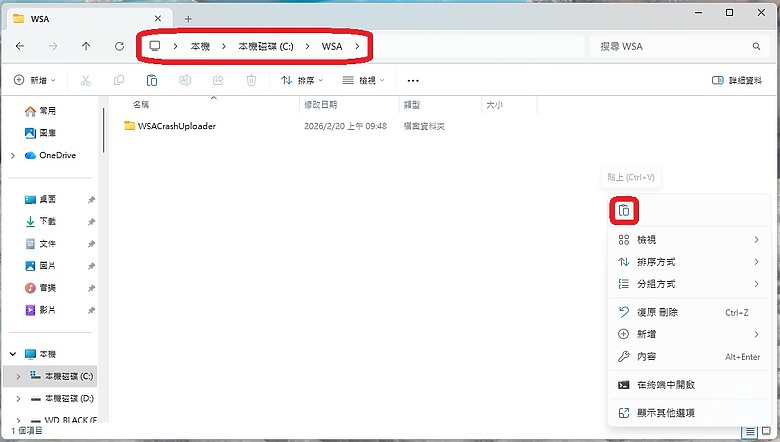Refresh the WSA folder view
This screenshot has width=780, height=442.
[x=119, y=46]
